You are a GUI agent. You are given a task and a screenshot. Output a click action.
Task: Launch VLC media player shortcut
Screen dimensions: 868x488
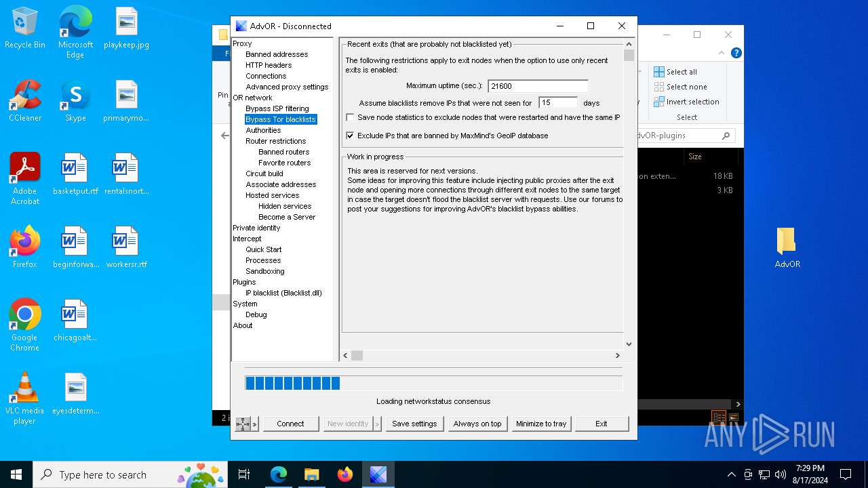click(25, 399)
